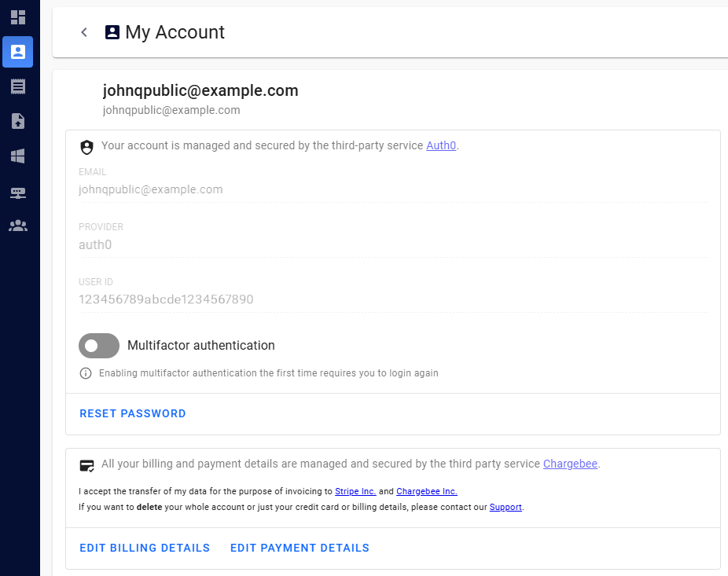Enable the Multifactor authentication switch

(99, 346)
